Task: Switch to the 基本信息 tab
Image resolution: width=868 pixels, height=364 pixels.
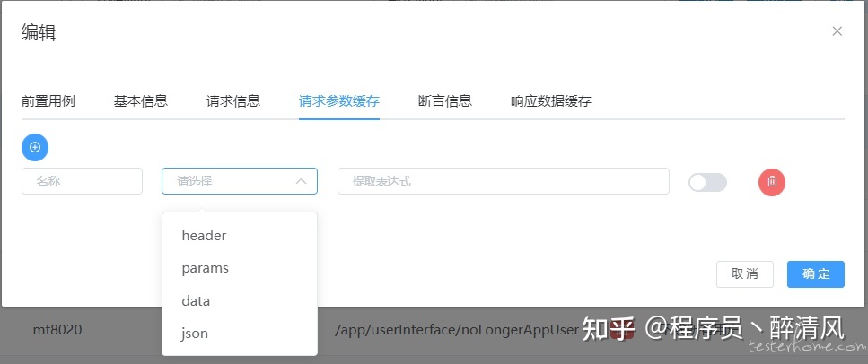Action: tap(141, 101)
